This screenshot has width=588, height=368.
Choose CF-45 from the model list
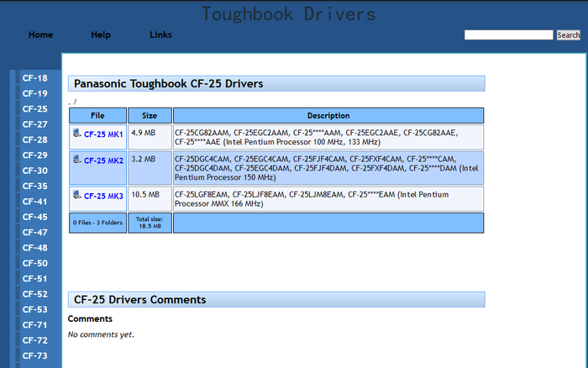pyautogui.click(x=35, y=217)
